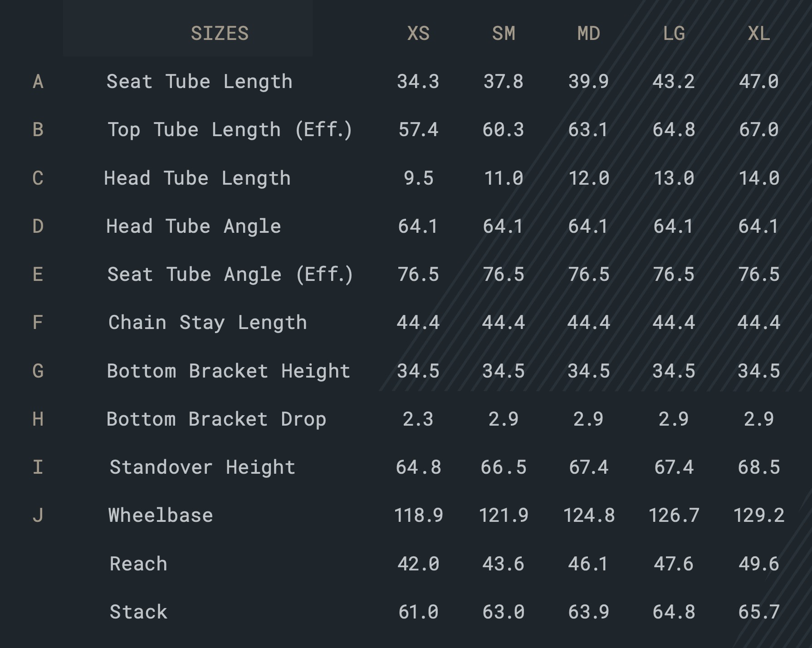
Task: Select the SM size column header
Action: point(504,34)
